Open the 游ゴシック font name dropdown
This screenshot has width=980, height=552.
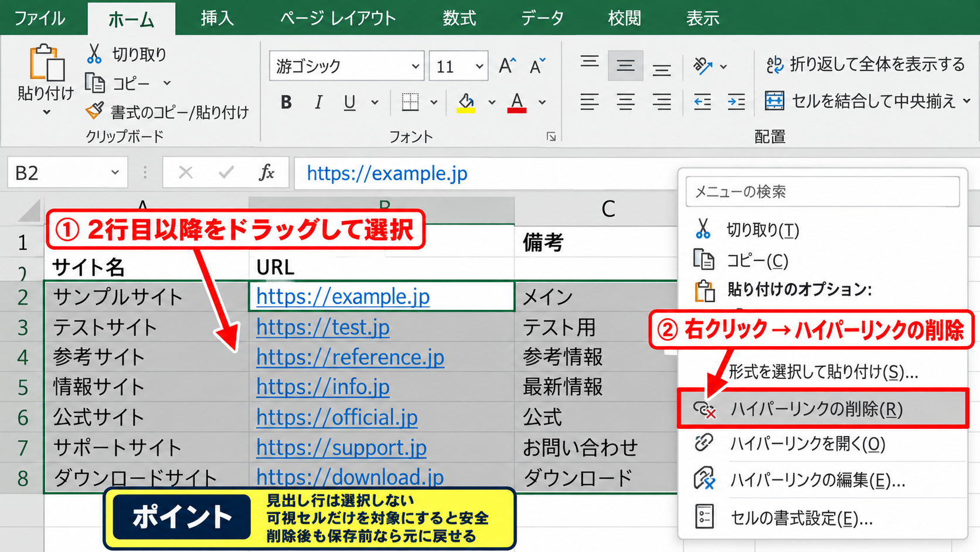pyautogui.click(x=415, y=66)
